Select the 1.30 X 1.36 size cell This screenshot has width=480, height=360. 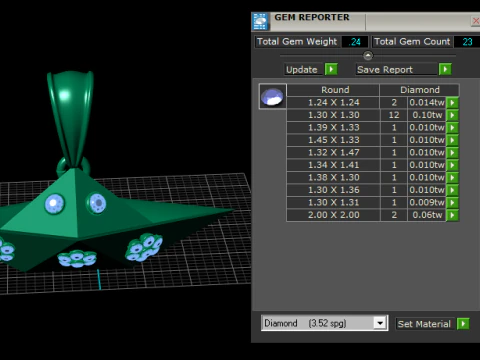pyautogui.click(x=333, y=190)
